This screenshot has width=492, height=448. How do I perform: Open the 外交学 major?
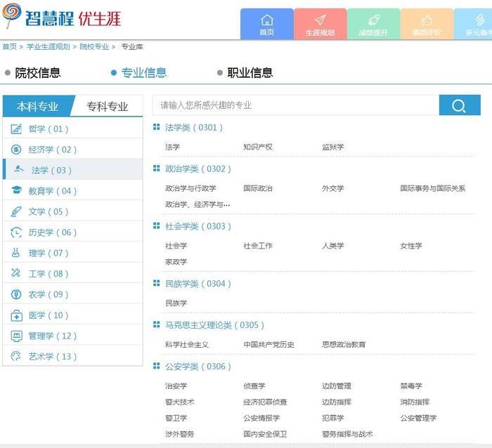tap(333, 188)
